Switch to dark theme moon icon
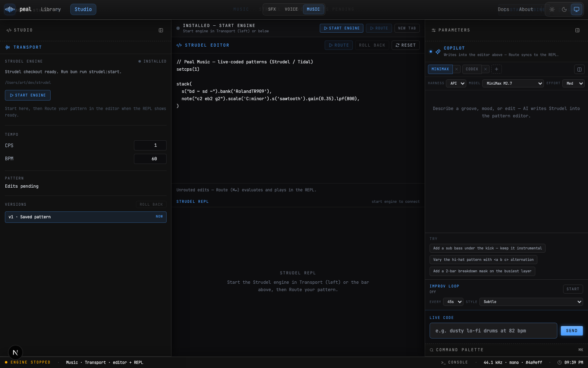588x368 pixels. (x=564, y=9)
